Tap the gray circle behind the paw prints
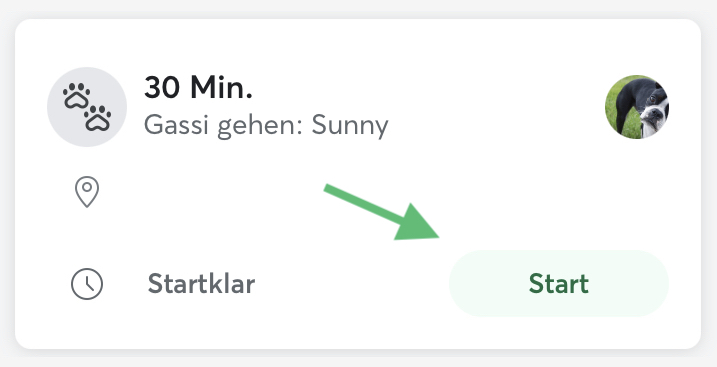717x367 pixels. [x=87, y=107]
